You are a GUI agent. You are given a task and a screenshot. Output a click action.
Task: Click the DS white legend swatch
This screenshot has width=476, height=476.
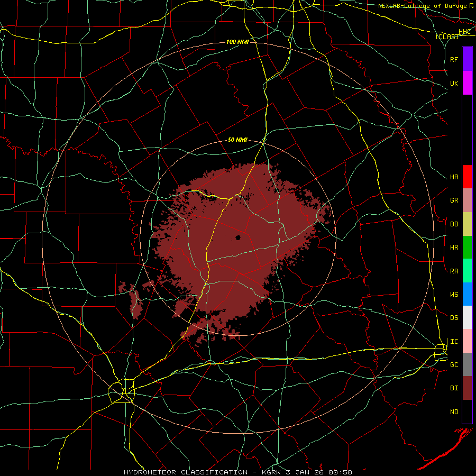click(x=467, y=317)
